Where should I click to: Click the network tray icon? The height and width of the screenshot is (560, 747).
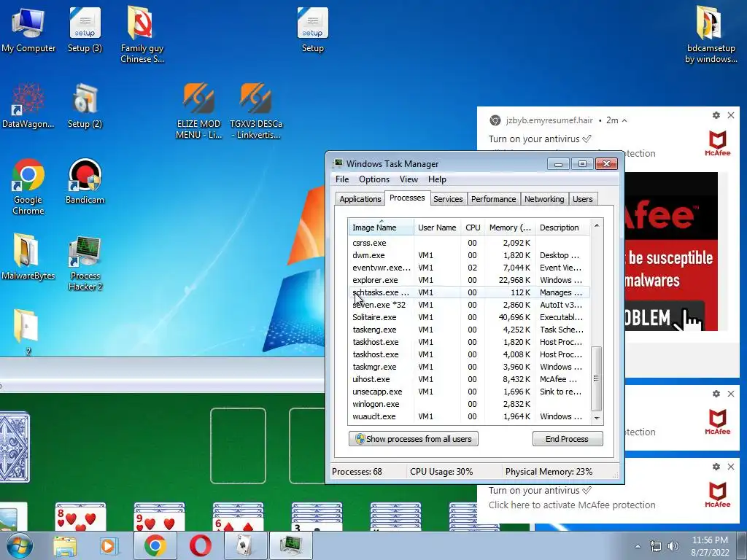656,545
